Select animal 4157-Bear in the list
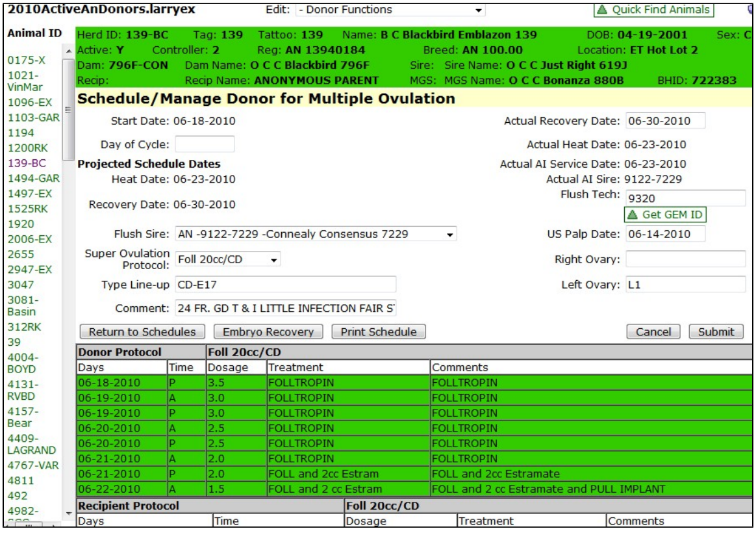The image size is (756, 533). [22, 417]
